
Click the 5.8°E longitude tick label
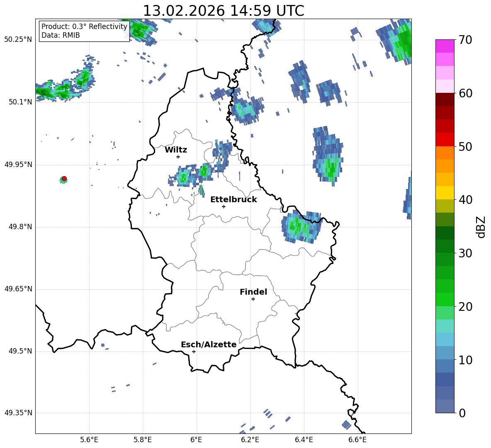[x=143, y=440]
